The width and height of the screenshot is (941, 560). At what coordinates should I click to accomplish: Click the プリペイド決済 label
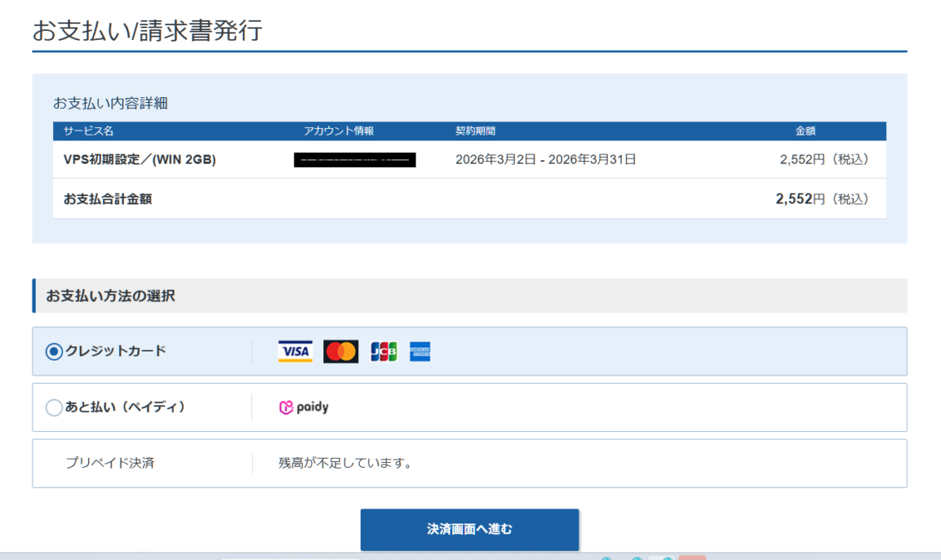110,463
